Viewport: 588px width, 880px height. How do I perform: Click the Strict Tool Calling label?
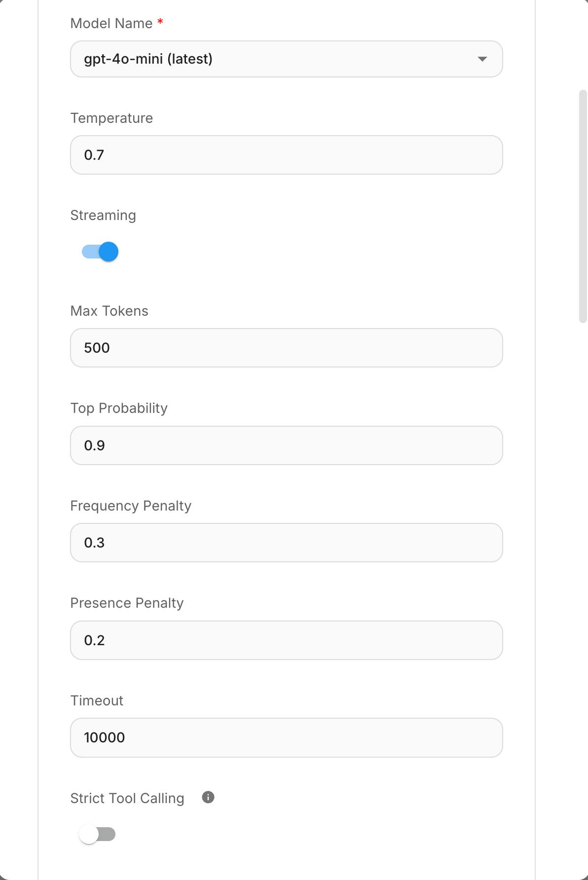[x=127, y=799]
